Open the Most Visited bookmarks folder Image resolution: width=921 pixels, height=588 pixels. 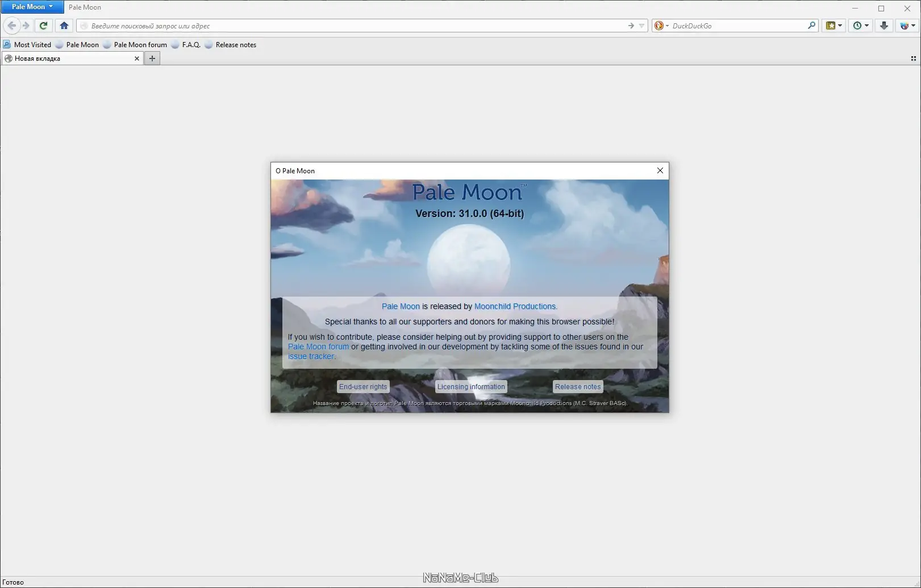pyautogui.click(x=27, y=45)
